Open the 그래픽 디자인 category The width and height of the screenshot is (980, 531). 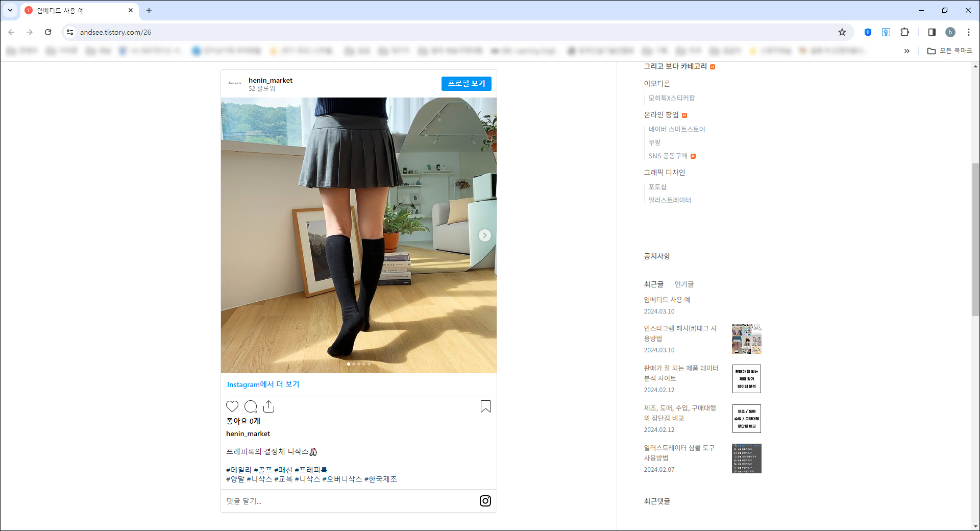tap(665, 173)
